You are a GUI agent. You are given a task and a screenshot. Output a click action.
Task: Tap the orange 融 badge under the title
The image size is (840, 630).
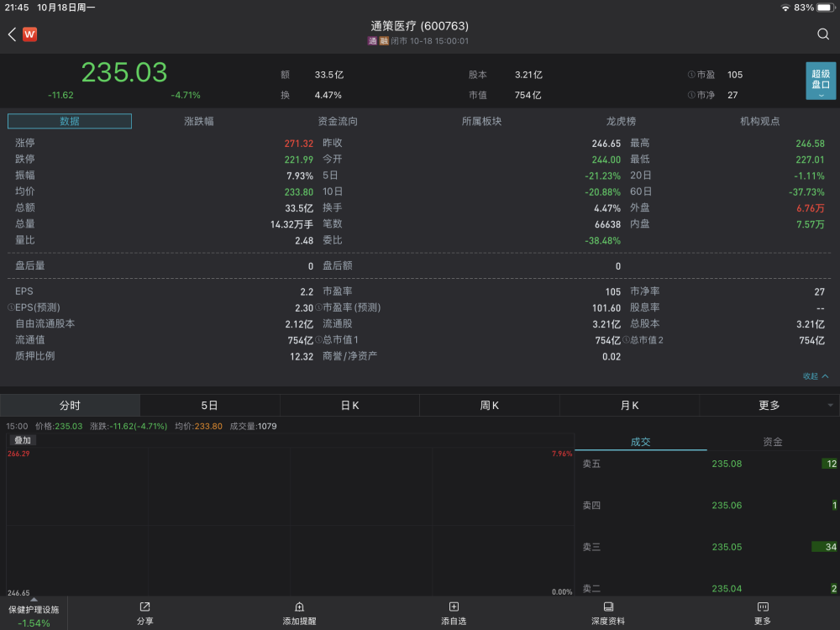[x=384, y=40]
